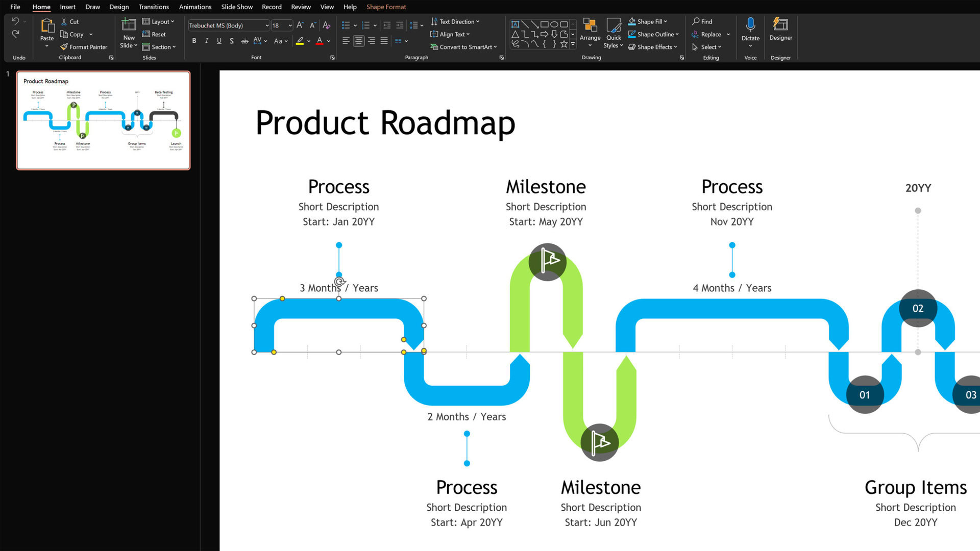Insert a New Slide

tap(129, 26)
